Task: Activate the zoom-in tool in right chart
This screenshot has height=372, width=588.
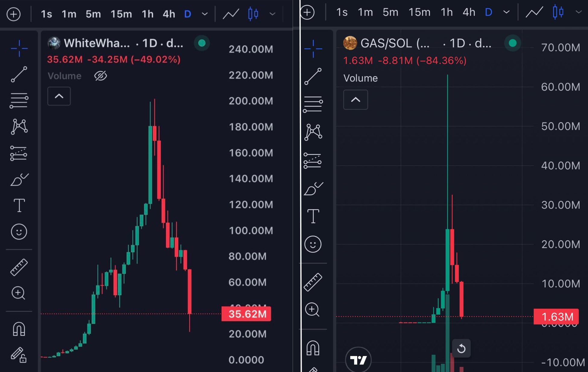Action: click(312, 310)
